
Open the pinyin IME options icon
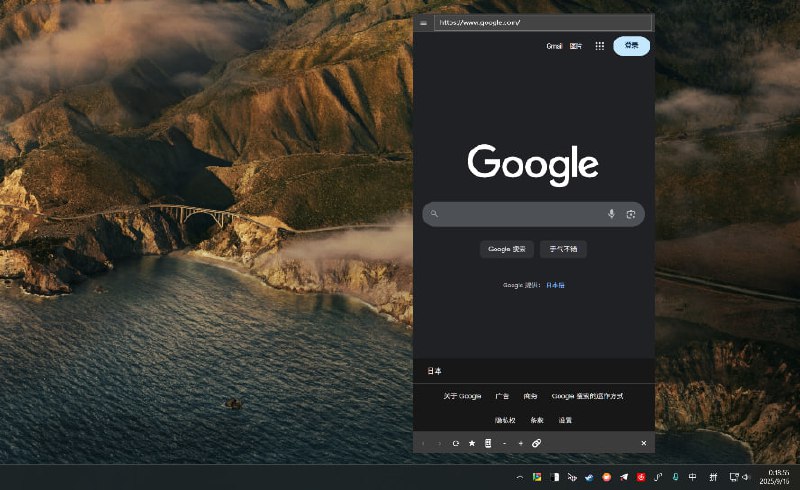713,477
